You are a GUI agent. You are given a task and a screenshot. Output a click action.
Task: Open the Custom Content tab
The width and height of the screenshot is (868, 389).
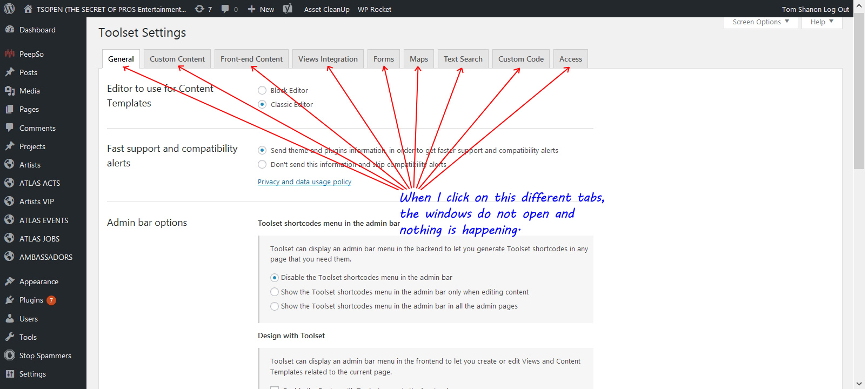[x=177, y=59]
